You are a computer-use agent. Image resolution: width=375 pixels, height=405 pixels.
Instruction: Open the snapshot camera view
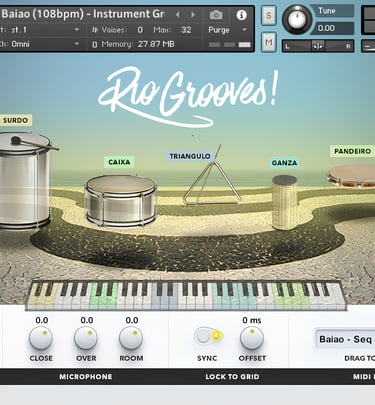[216, 15]
